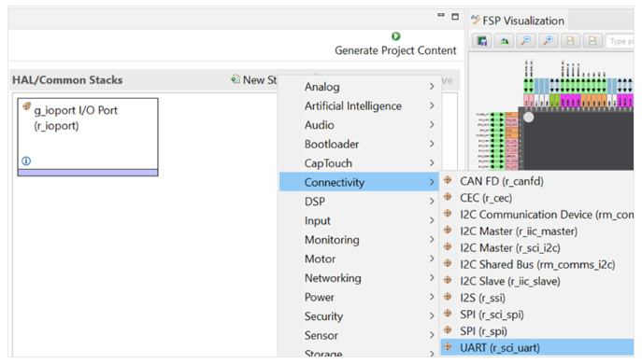
Task: Click the info icon in g_ioport block
Action: (x=26, y=161)
